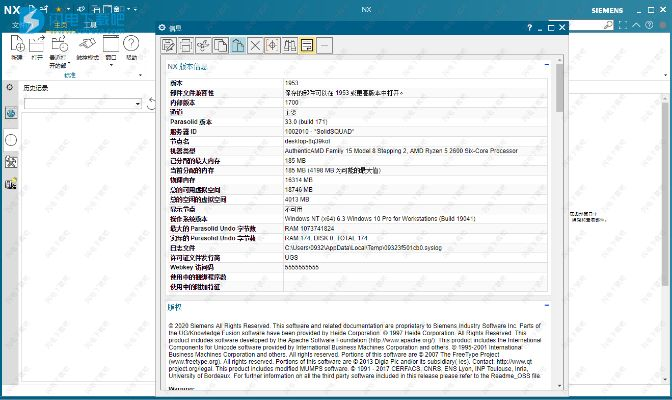Click the syslog file path value
Screen dimensions: 672x400
(363, 248)
